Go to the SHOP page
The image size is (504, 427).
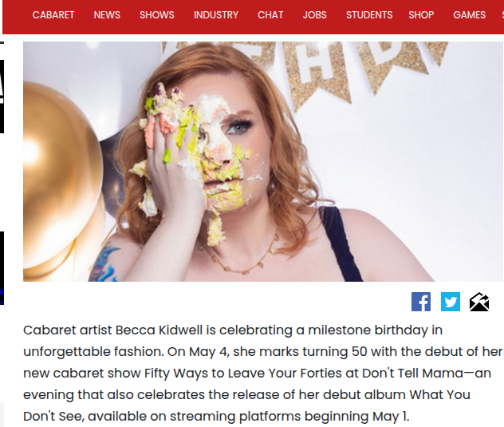pyautogui.click(x=421, y=15)
